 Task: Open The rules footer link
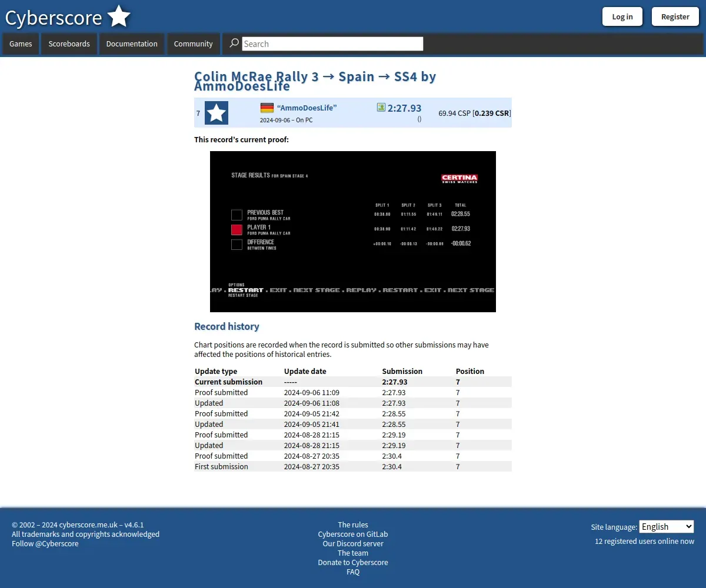click(353, 524)
